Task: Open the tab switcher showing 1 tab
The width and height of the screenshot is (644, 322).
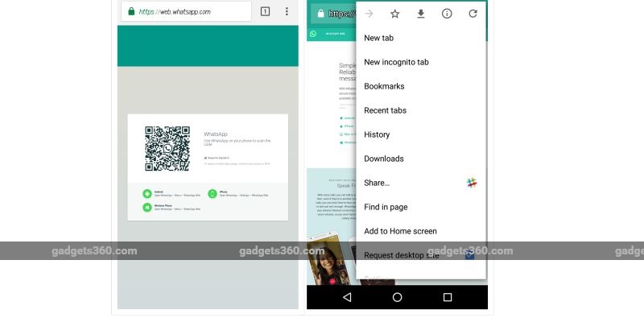Action: click(x=266, y=11)
